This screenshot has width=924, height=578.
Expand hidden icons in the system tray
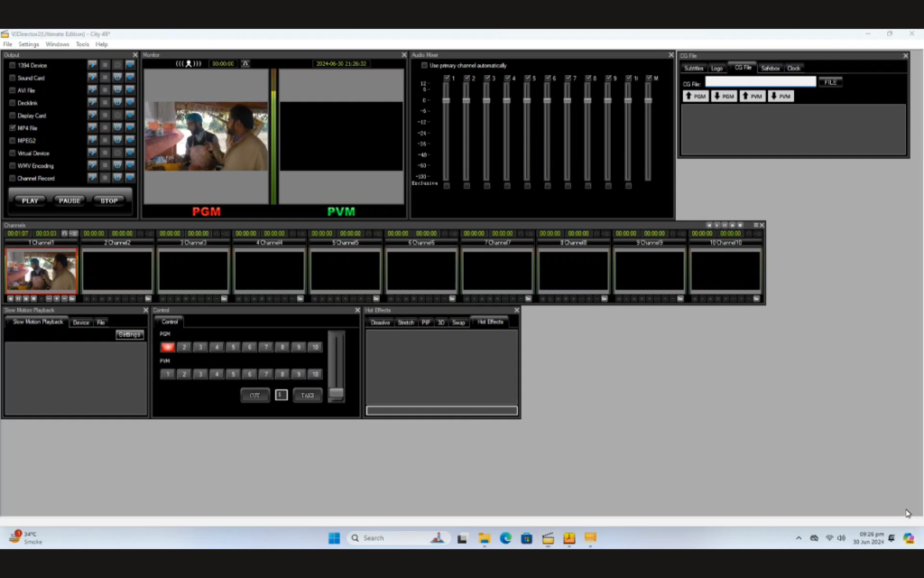click(799, 536)
